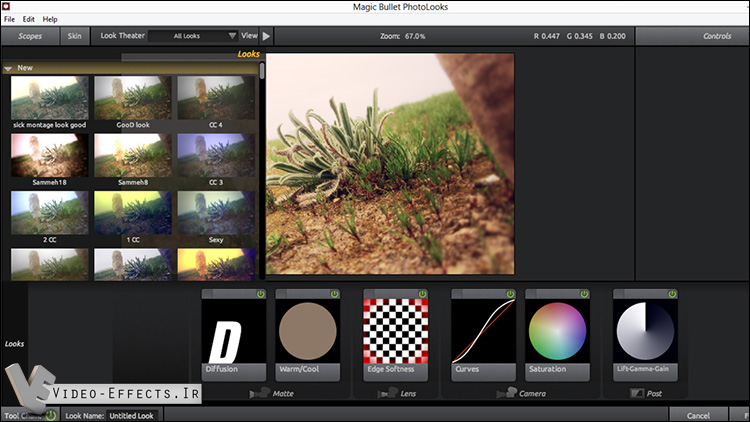The image size is (750, 422).
Task: Click the Skin button
Action: click(74, 36)
